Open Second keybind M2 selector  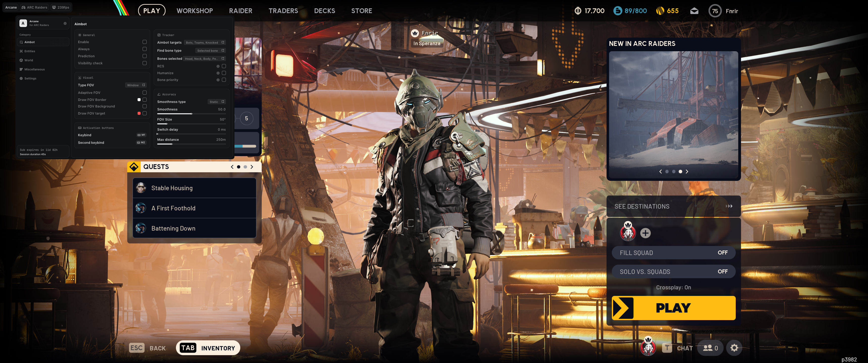point(141,143)
